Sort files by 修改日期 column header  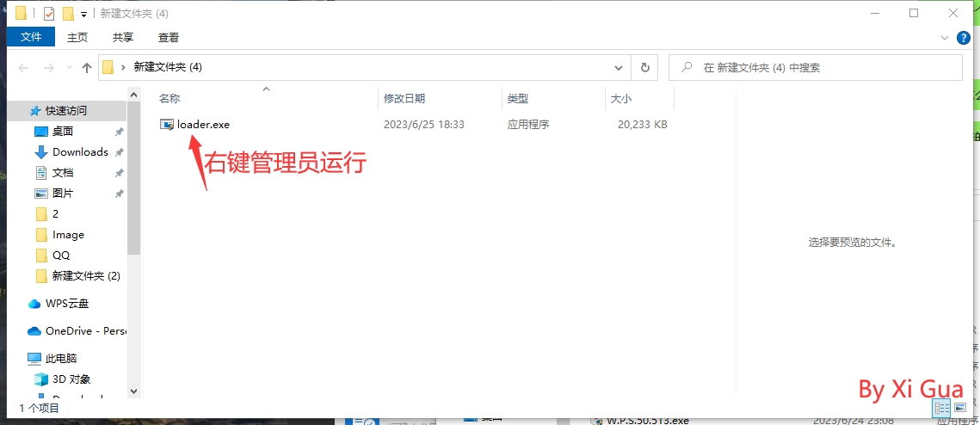(404, 99)
